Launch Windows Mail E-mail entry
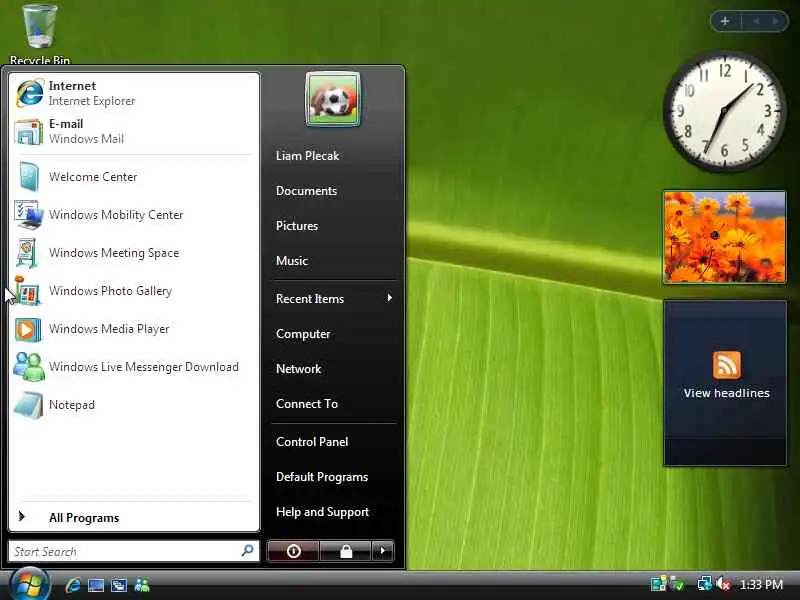The height and width of the screenshot is (600, 800). tap(134, 131)
